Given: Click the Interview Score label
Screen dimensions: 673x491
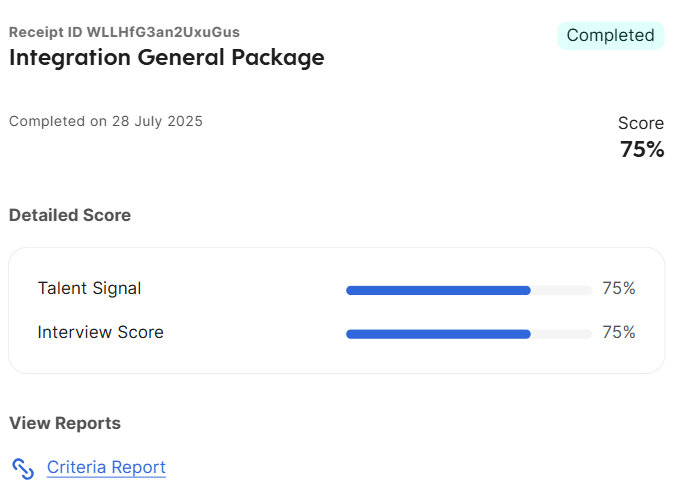Looking at the screenshot, I should (x=100, y=332).
